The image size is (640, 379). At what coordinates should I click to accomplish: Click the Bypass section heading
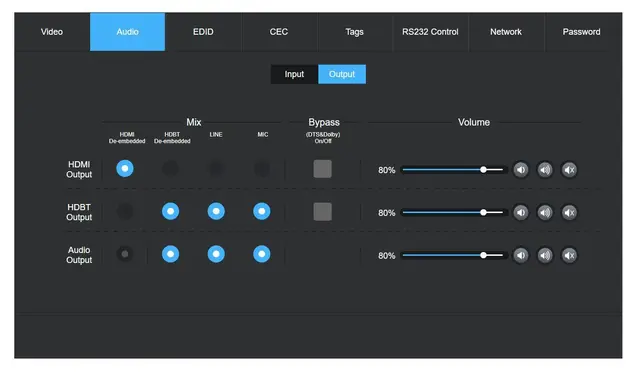click(x=324, y=122)
